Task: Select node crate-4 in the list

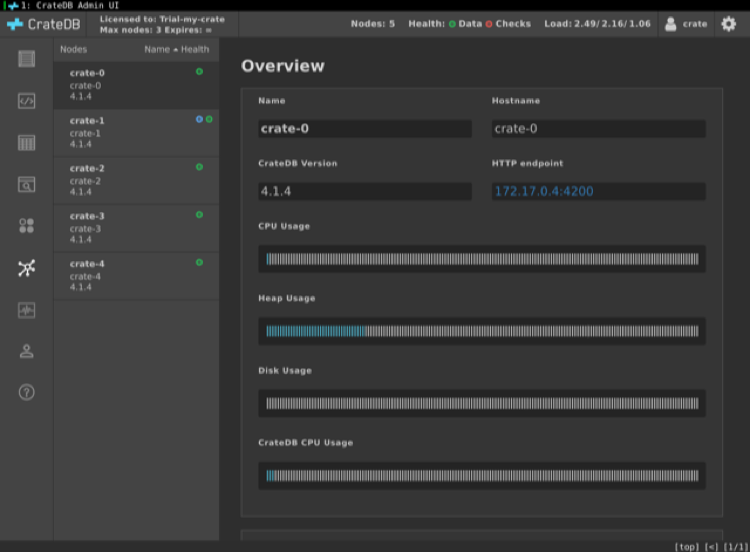Action: 135,275
